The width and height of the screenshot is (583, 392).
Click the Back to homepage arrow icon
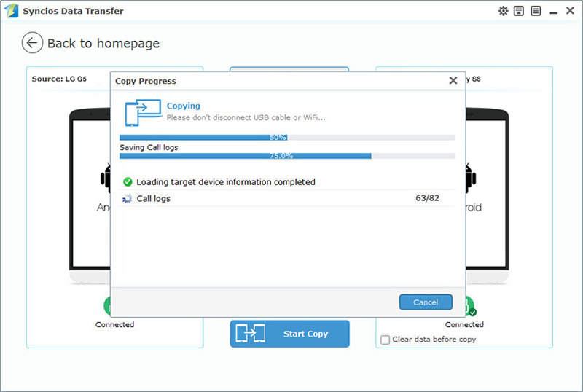pos(32,43)
